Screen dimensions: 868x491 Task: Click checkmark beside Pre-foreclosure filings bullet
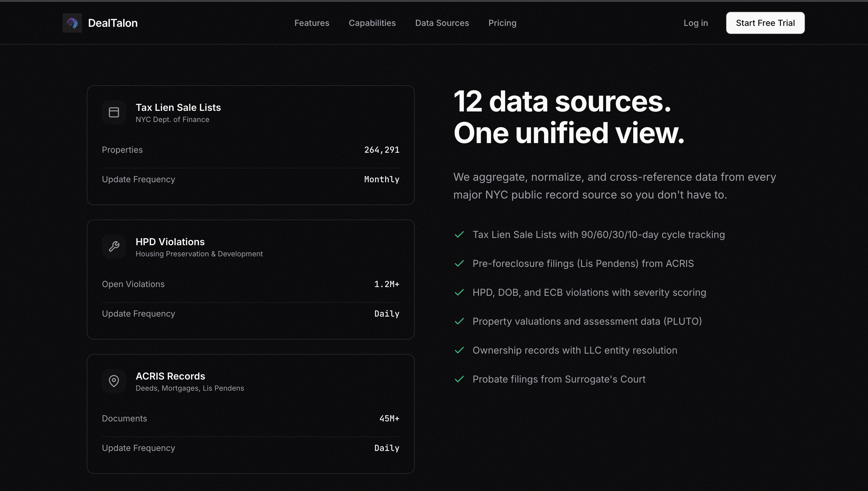click(x=459, y=263)
